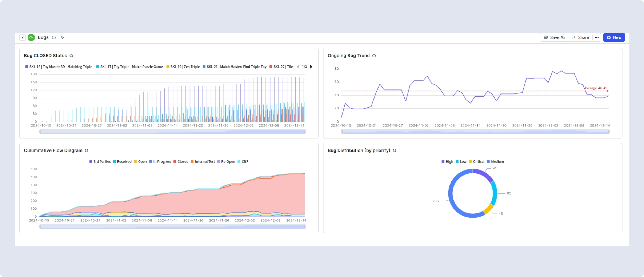This screenshot has width=644, height=277.
Task: Toggle Low priority in donut legend
Action: point(461,162)
